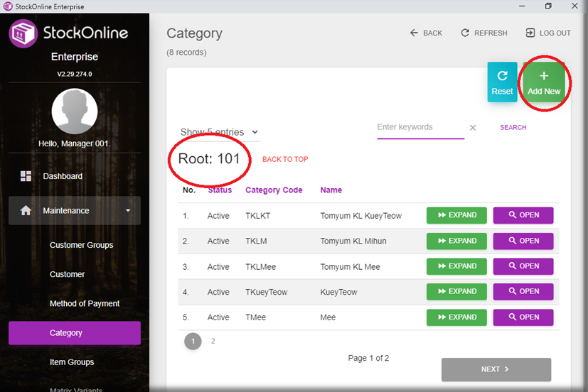Click the Reset circular arrow button
The height and width of the screenshot is (392, 588).
502,82
